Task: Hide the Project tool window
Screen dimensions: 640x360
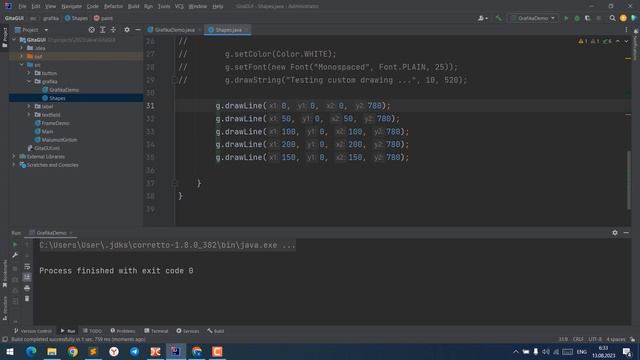Action: click(x=138, y=30)
